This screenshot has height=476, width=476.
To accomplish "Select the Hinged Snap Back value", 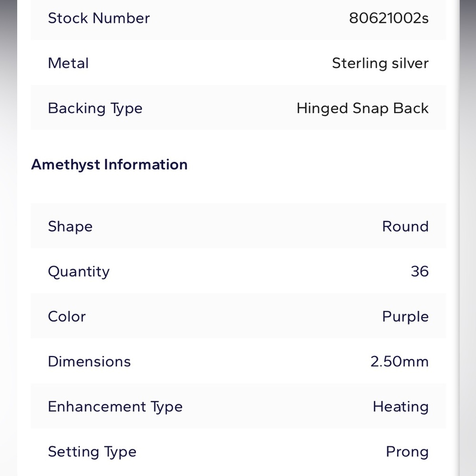I will click(362, 109).
